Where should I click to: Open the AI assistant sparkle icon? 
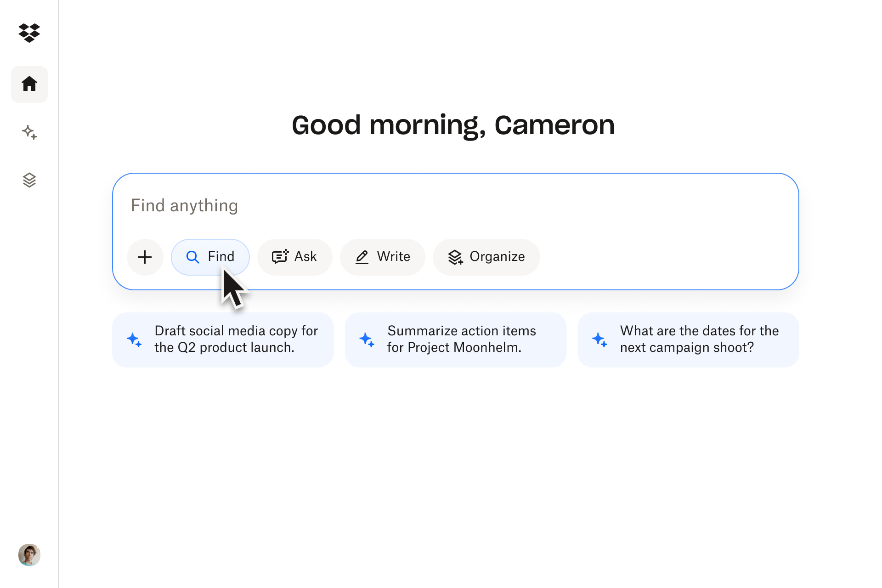[29, 132]
